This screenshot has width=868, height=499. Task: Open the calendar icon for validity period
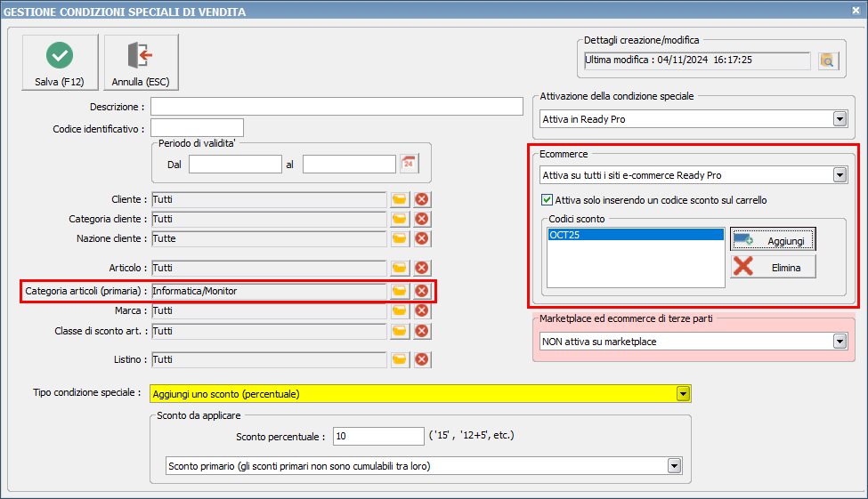point(409,164)
